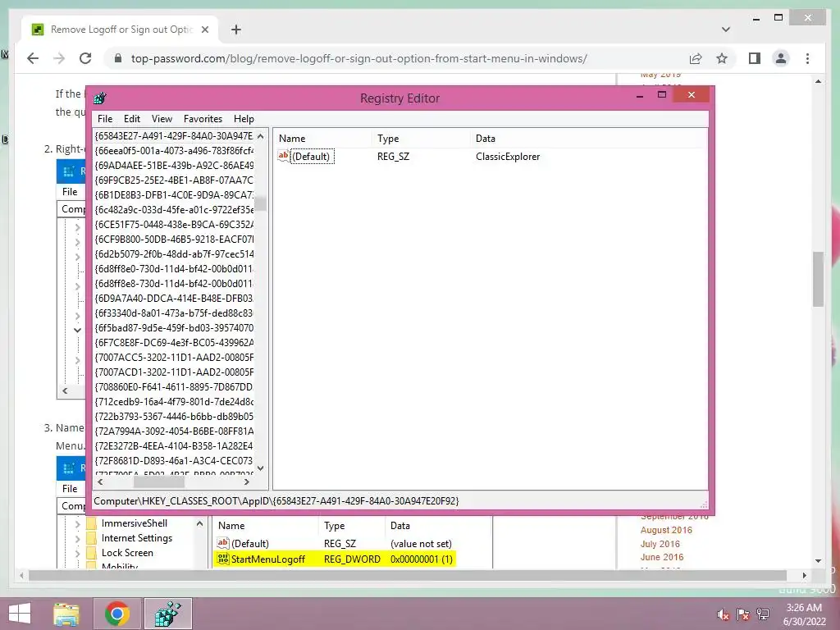This screenshot has width=840, height=630.
Task: Open the File menu in Registry Editor
Action: pyautogui.click(x=105, y=119)
